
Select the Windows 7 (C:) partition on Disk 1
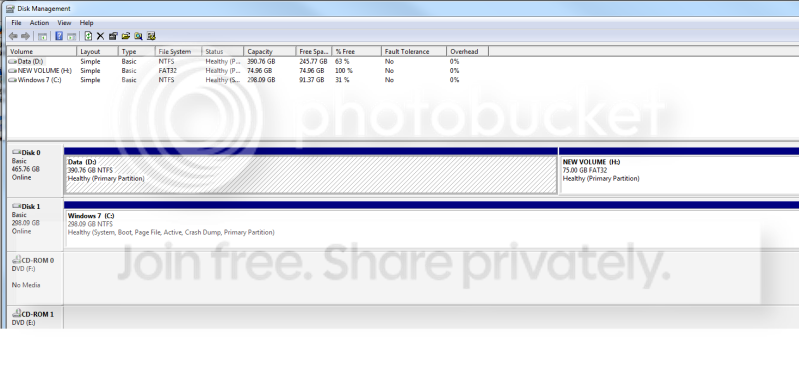[432, 225]
